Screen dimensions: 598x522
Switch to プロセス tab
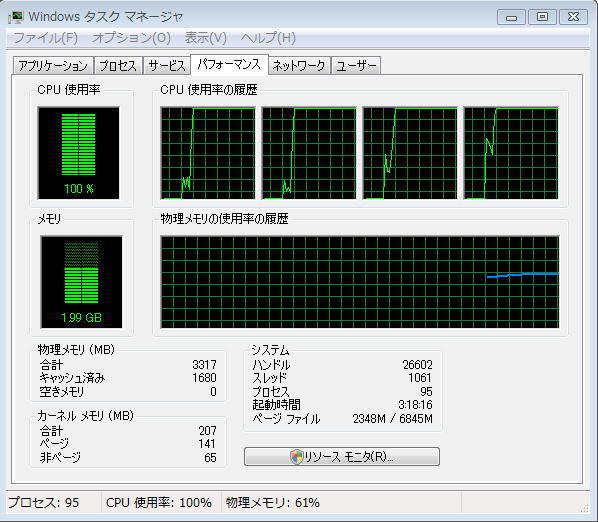tap(118, 66)
